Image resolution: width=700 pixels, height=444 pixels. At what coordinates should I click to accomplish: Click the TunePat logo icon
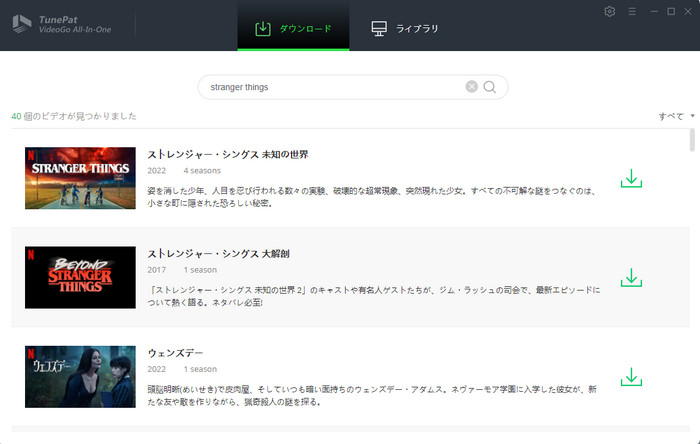click(22, 24)
